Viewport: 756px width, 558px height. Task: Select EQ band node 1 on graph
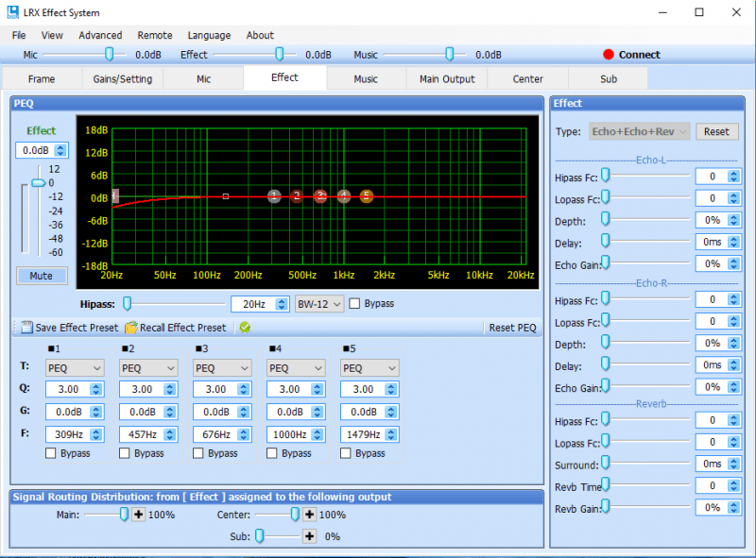[x=274, y=196]
